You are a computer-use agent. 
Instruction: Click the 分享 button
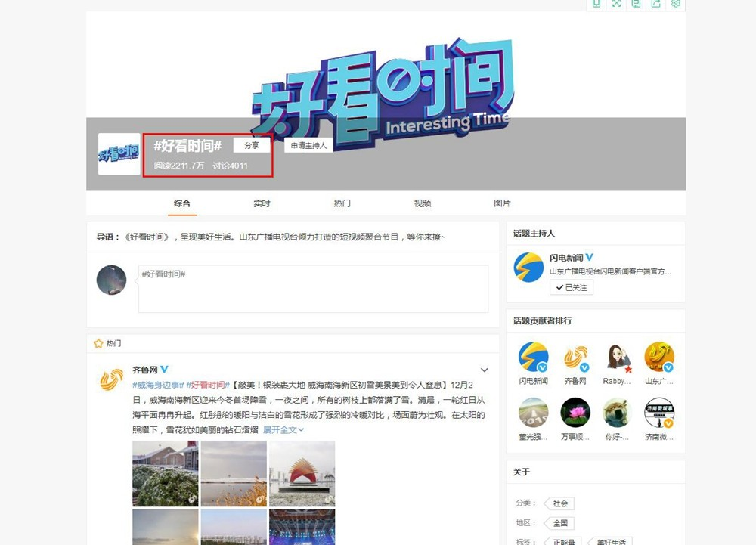point(252,145)
